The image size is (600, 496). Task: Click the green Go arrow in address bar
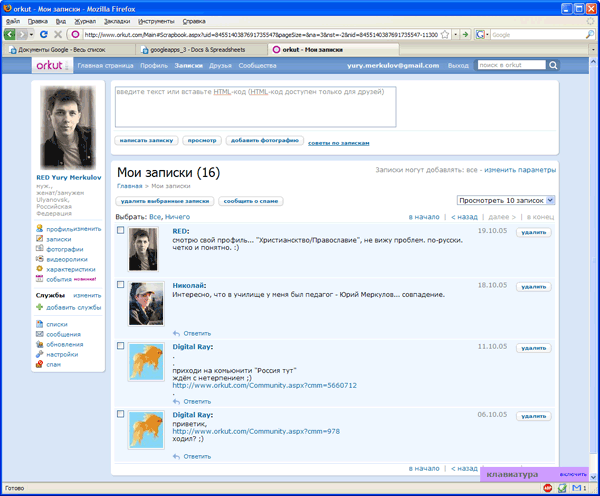click(465, 35)
